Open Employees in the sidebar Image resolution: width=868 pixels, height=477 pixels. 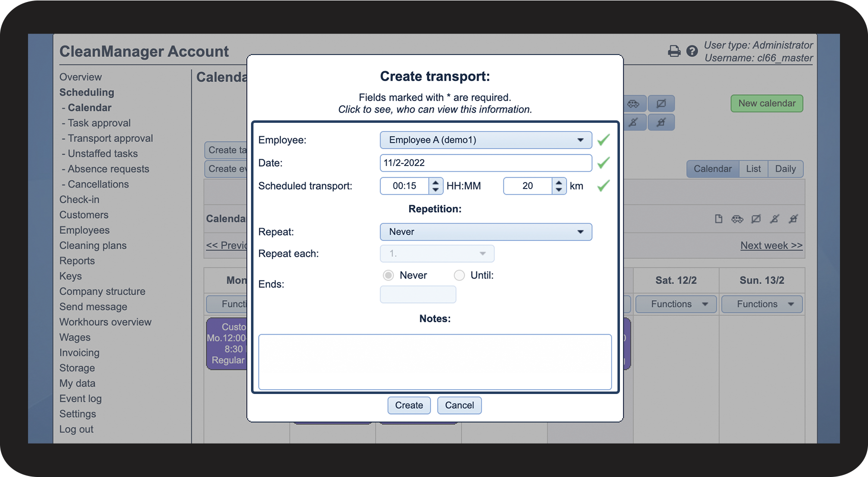coord(84,230)
